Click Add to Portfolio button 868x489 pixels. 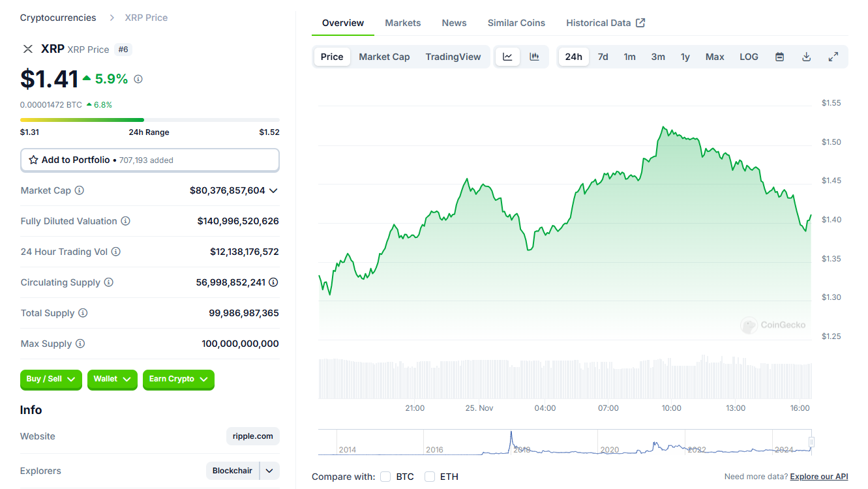[x=150, y=160]
